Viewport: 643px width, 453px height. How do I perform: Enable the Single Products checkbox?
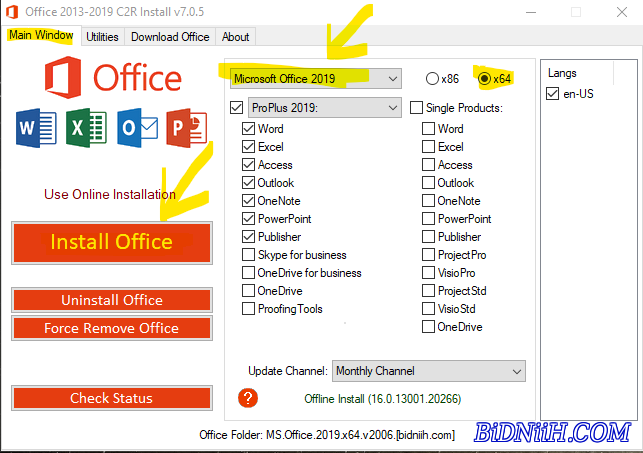click(x=416, y=108)
